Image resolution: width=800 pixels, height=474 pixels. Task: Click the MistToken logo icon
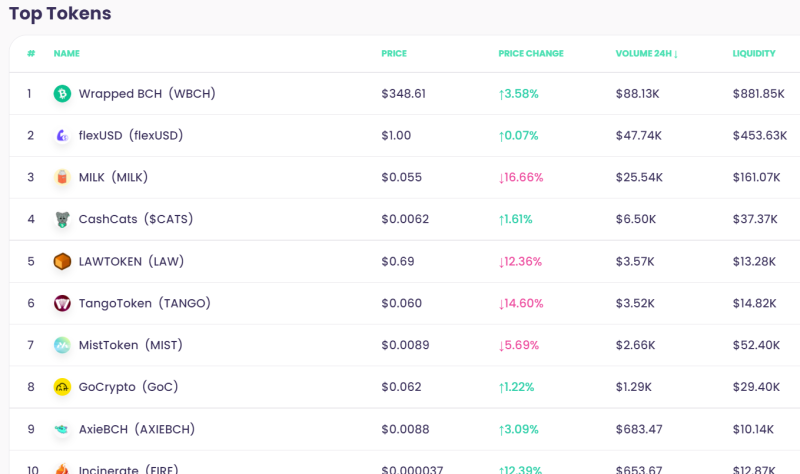click(x=62, y=345)
